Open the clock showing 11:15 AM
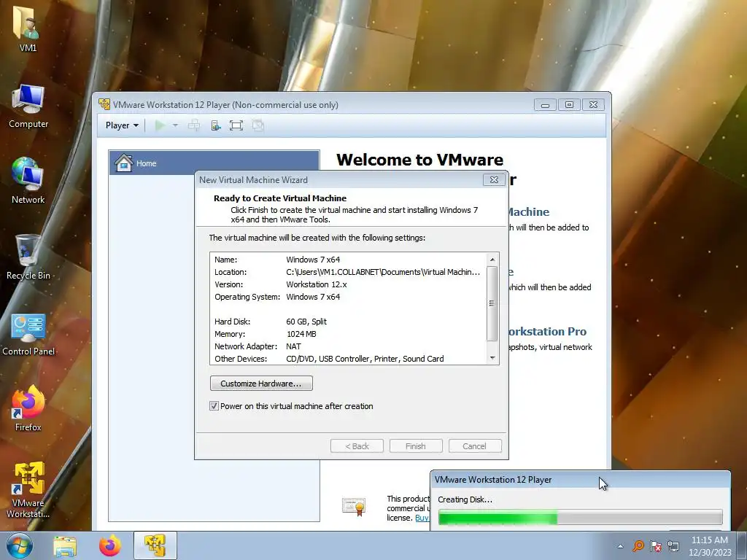This screenshot has height=560, width=747. click(x=709, y=546)
